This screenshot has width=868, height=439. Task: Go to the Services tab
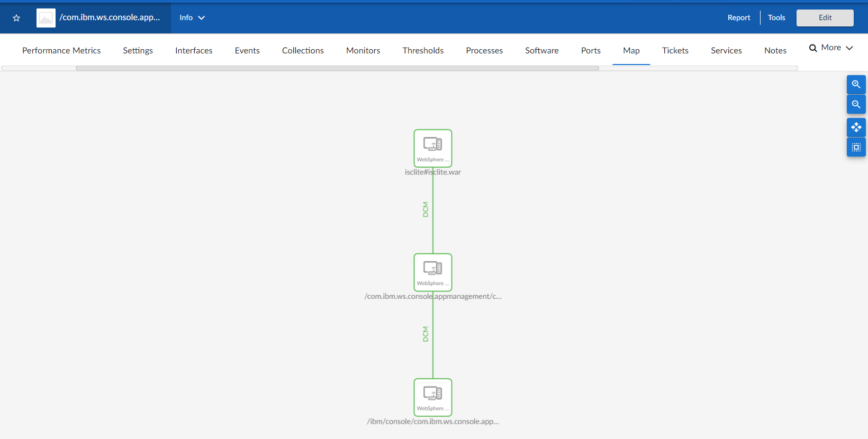pyautogui.click(x=726, y=51)
